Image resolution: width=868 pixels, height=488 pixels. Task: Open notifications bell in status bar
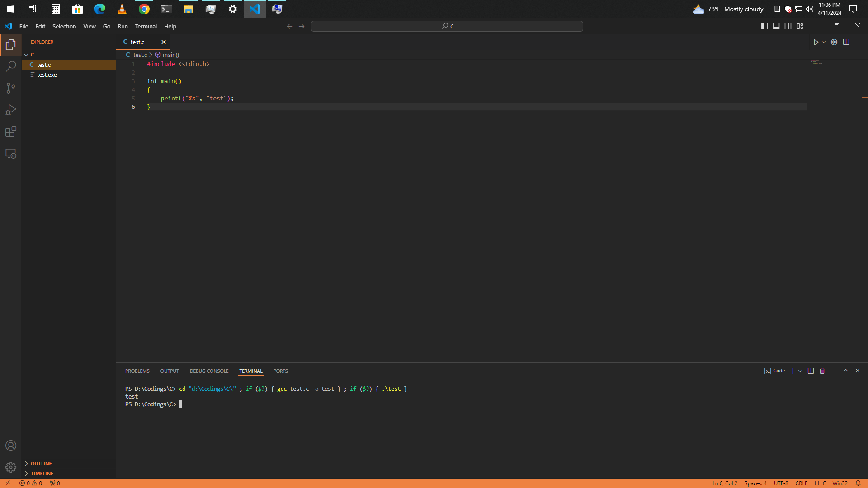tap(858, 483)
